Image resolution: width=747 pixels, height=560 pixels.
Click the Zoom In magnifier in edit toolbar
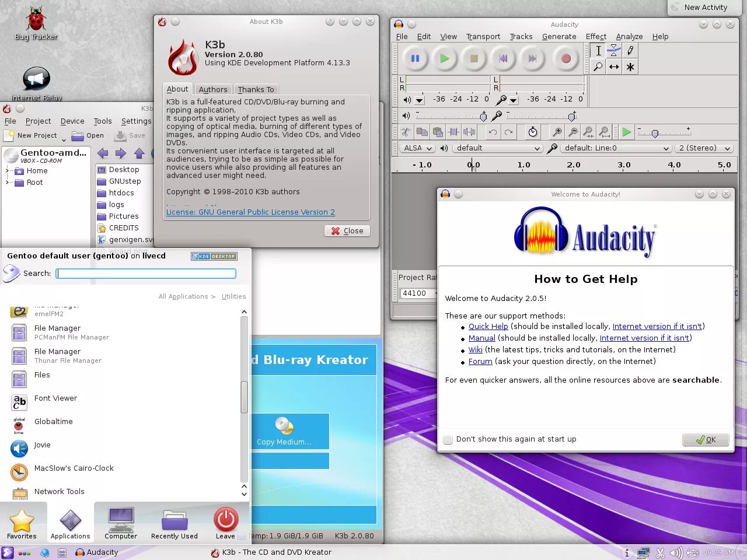pos(557,132)
